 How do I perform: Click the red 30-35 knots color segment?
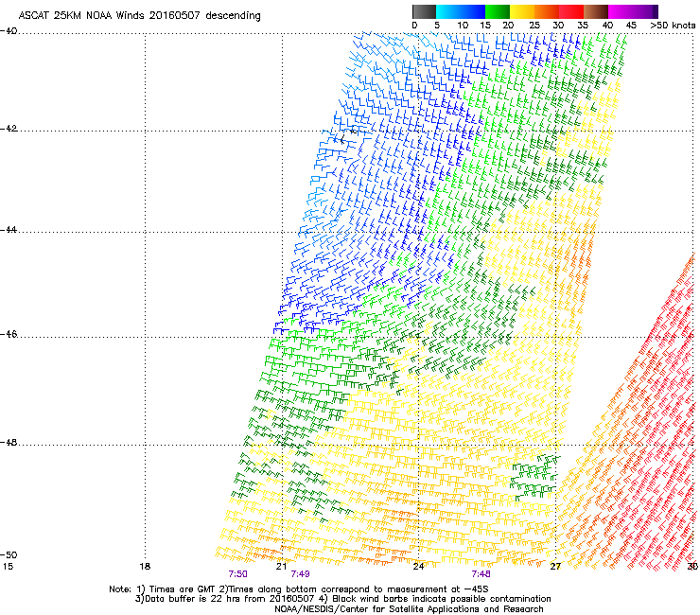point(571,11)
